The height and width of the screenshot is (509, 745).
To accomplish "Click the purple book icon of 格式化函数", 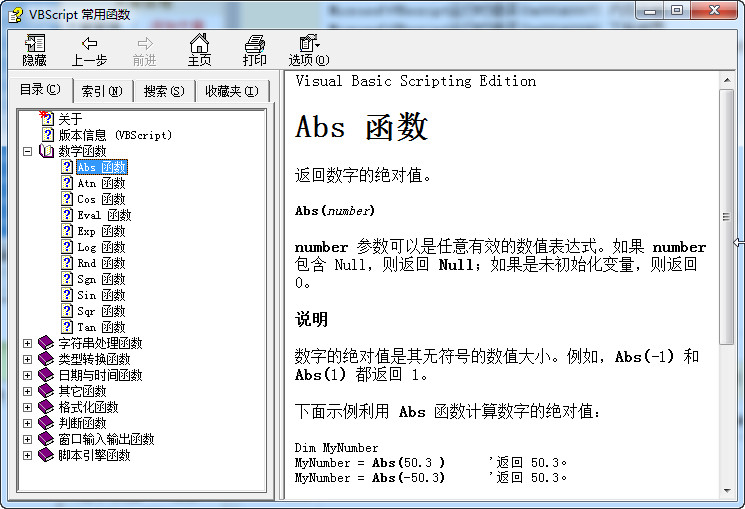I will tap(46, 407).
